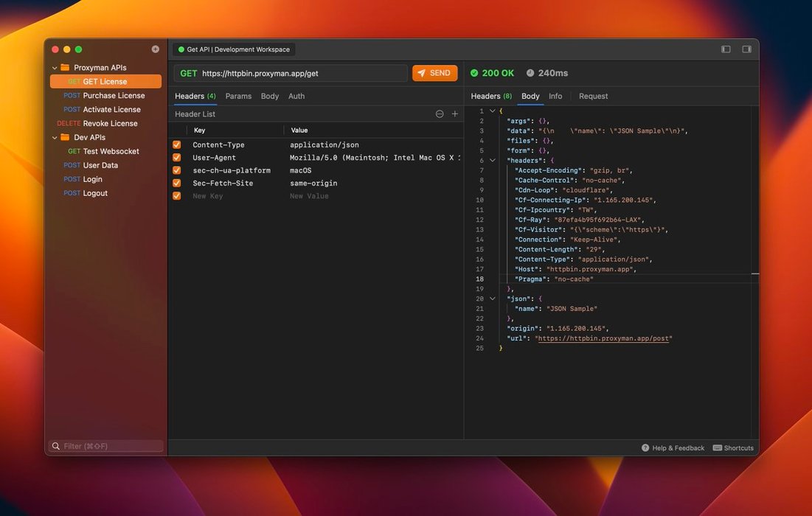
Task: Click the Mozilla/5.0 value cell
Action: point(375,158)
